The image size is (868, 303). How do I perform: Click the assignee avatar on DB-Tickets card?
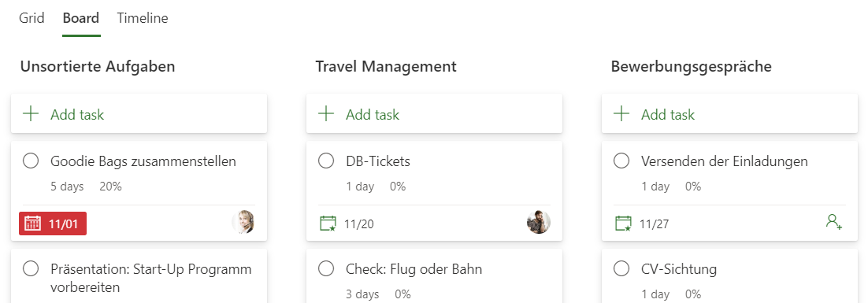[x=538, y=222]
